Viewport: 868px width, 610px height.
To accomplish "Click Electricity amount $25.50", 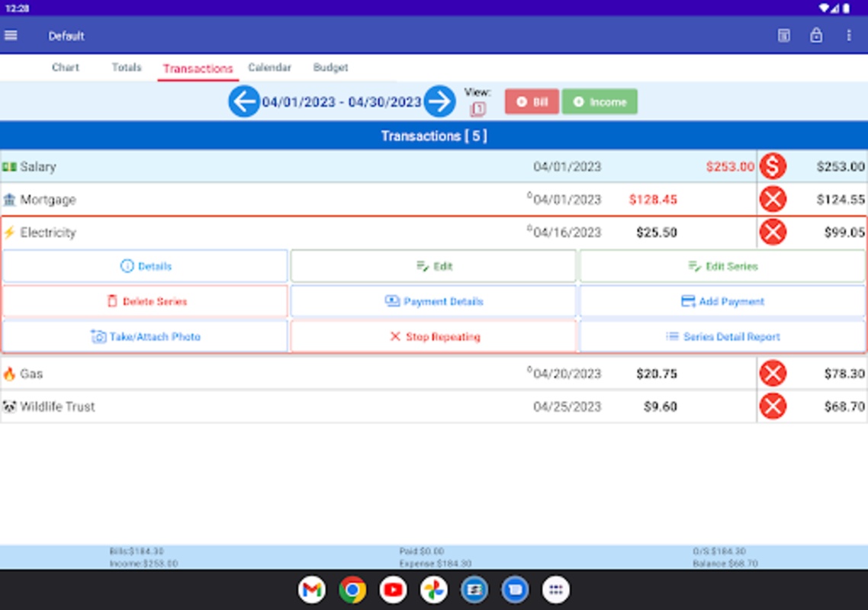I will tap(657, 232).
